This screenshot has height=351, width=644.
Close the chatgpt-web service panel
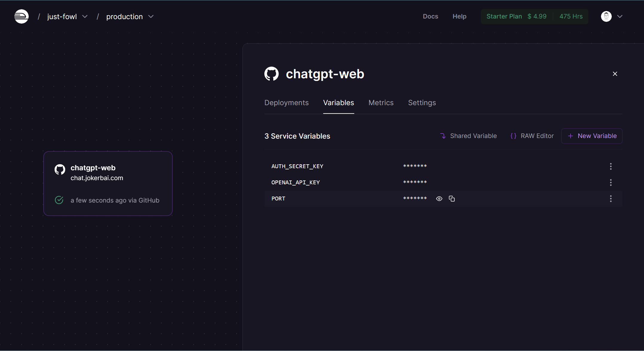(615, 74)
